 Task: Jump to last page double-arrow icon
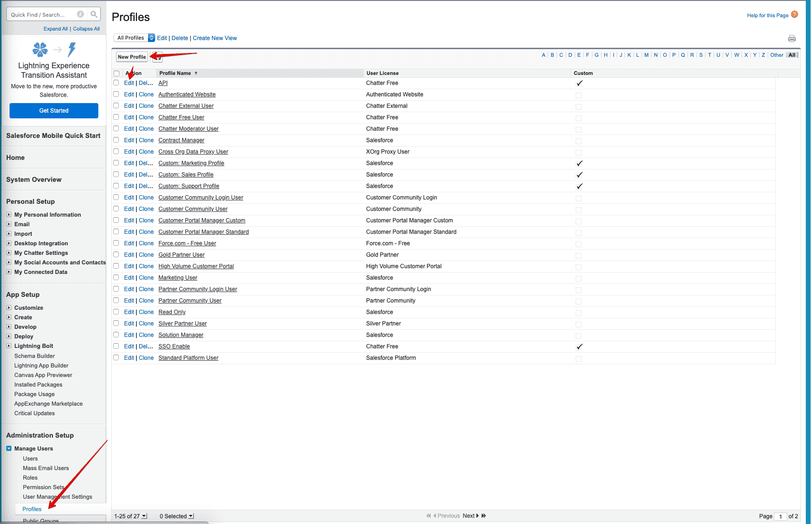click(484, 516)
